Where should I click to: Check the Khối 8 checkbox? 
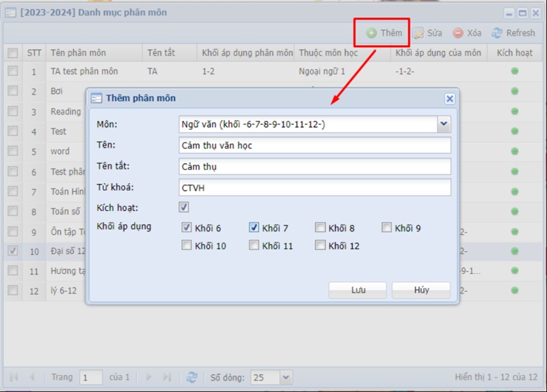(x=320, y=227)
